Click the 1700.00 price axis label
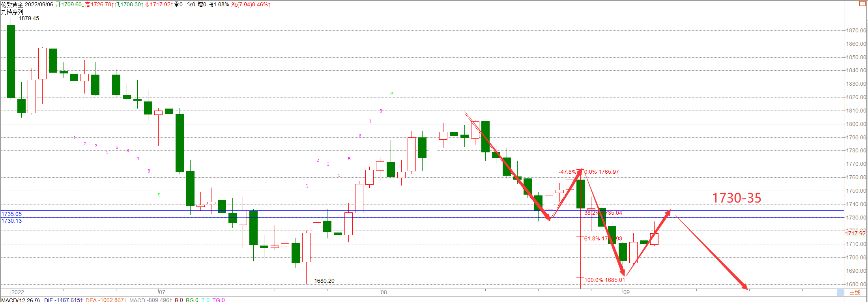868x302 pixels. (x=856, y=257)
